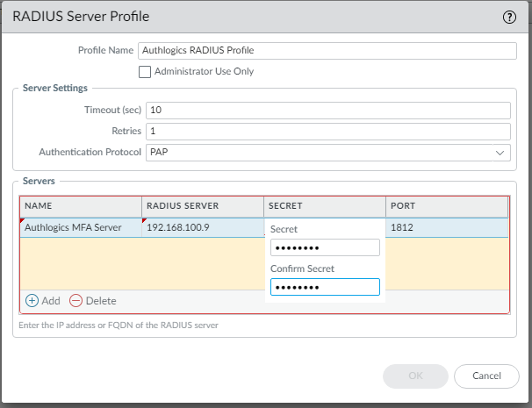
Task: Sort by the NAME column header
Action: point(81,206)
